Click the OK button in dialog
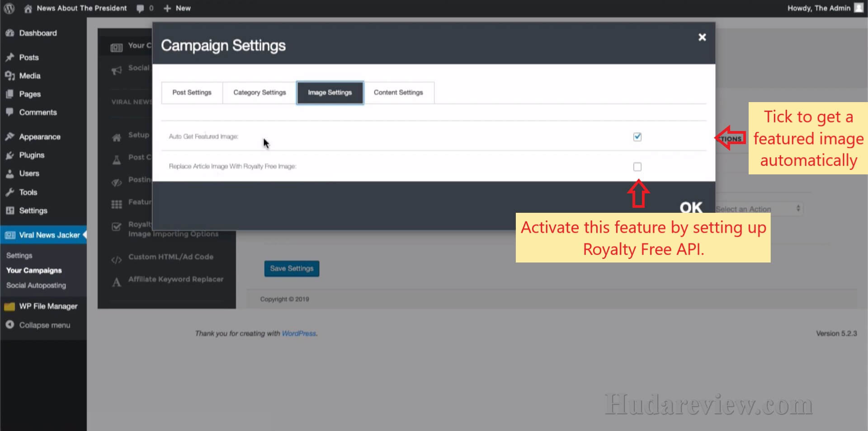868x431 pixels. (691, 207)
